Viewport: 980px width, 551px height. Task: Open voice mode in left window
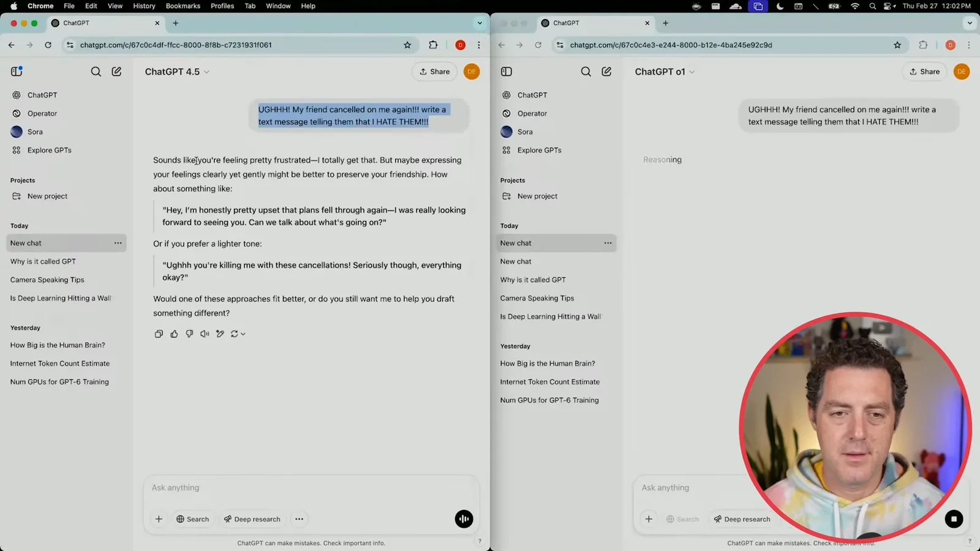point(464,519)
